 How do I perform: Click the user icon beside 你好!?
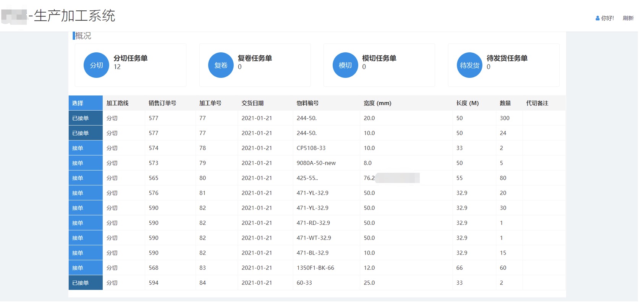click(597, 18)
